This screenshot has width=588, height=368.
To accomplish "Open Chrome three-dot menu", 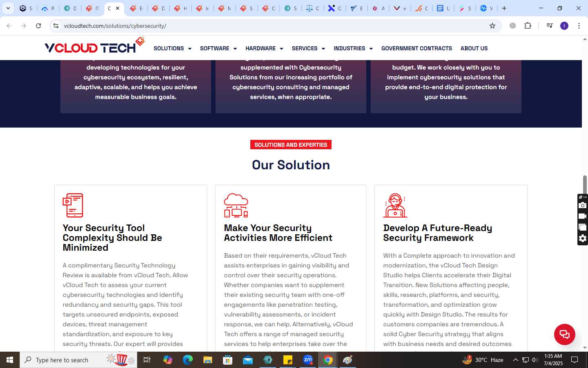I will [x=579, y=26].
